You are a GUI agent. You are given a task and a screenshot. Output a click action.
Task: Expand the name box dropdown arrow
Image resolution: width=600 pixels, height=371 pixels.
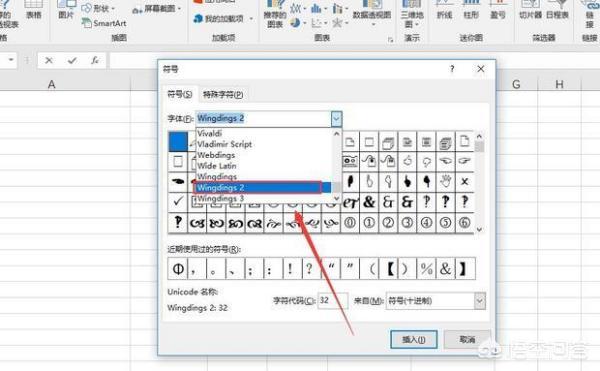point(11,60)
